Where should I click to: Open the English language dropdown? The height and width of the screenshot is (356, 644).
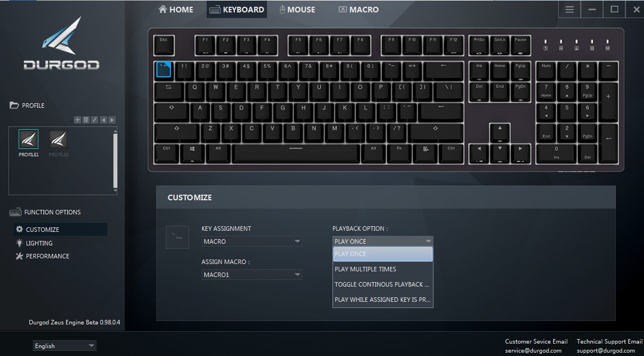[x=64, y=346]
